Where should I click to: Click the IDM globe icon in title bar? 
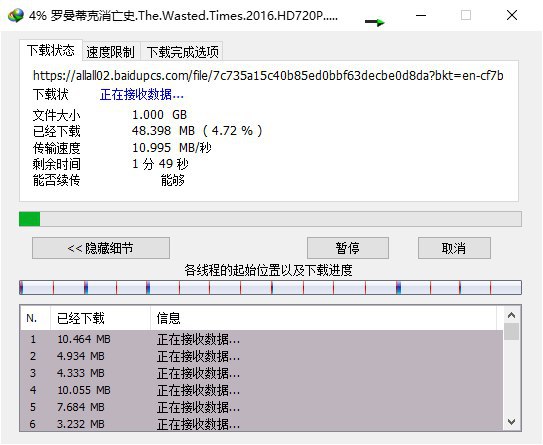point(16,15)
